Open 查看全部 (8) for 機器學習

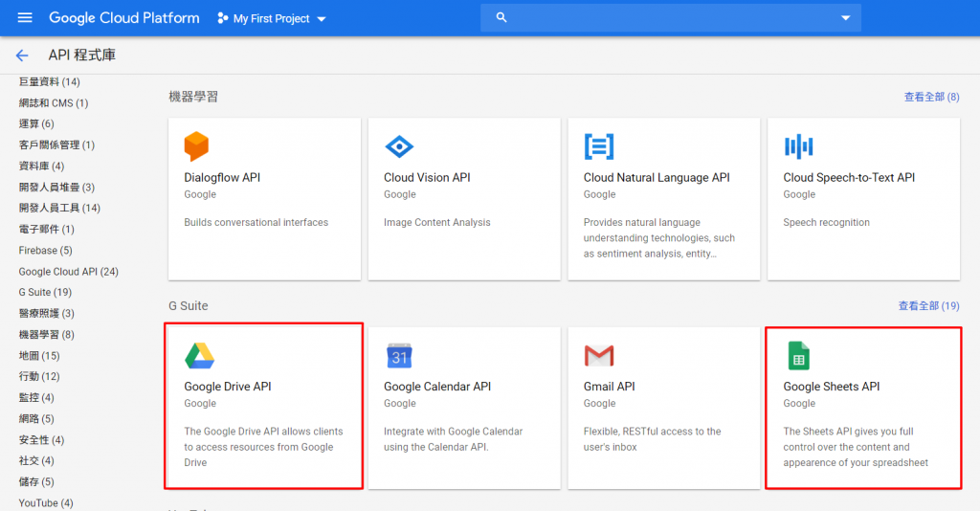tap(931, 97)
